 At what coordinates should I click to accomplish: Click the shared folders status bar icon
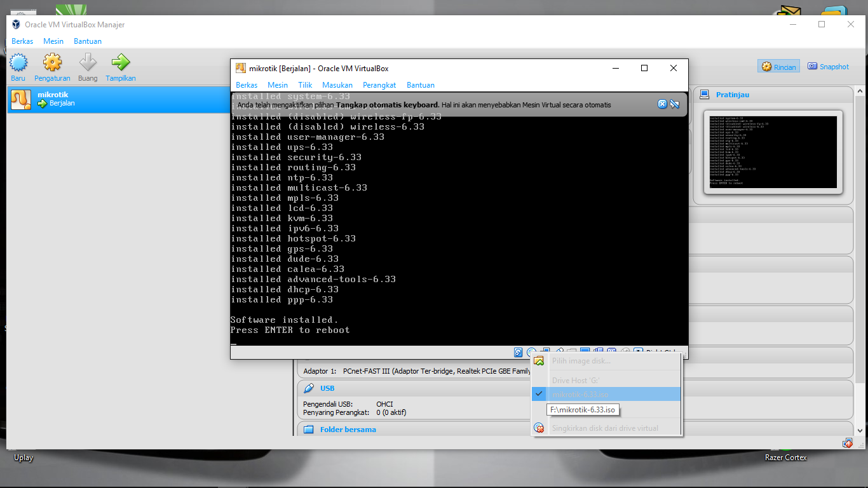click(x=573, y=351)
